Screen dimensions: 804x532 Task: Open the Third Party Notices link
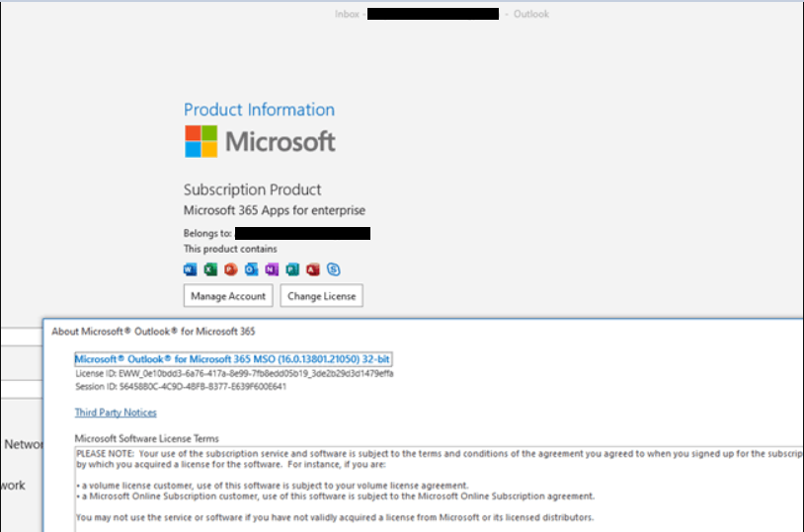point(116,413)
